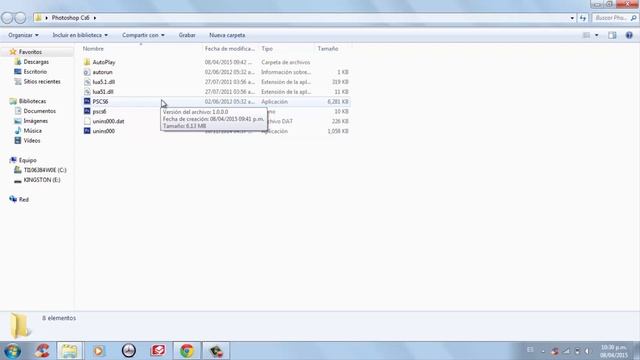
Task: Open the clock showing 10:30 p.m.
Action: (613, 351)
